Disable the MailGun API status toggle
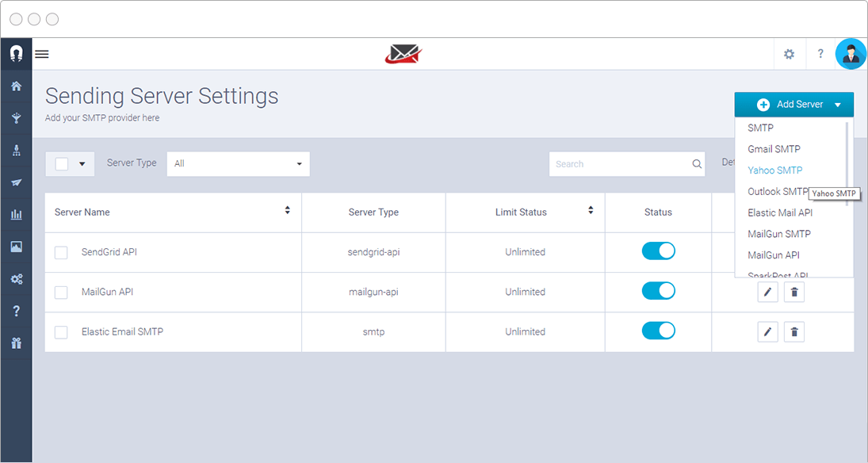Image resolution: width=868 pixels, height=463 pixels. [658, 291]
